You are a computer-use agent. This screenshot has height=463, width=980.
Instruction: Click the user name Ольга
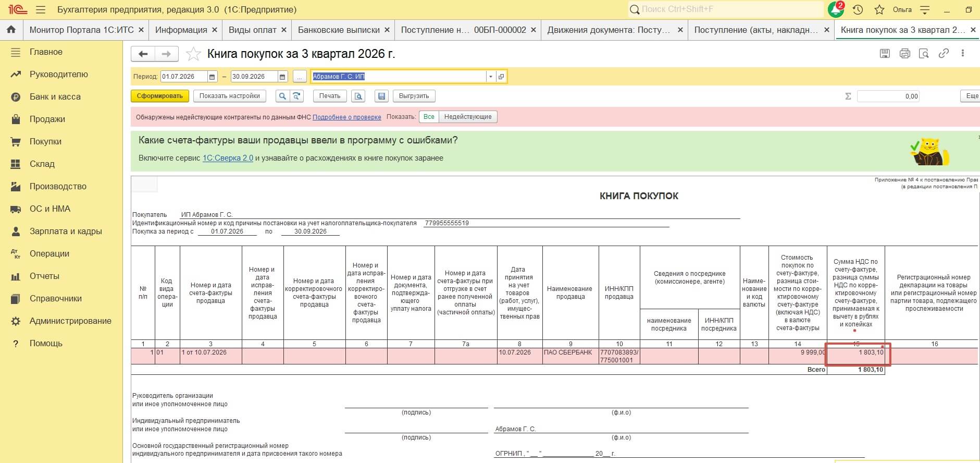point(902,9)
